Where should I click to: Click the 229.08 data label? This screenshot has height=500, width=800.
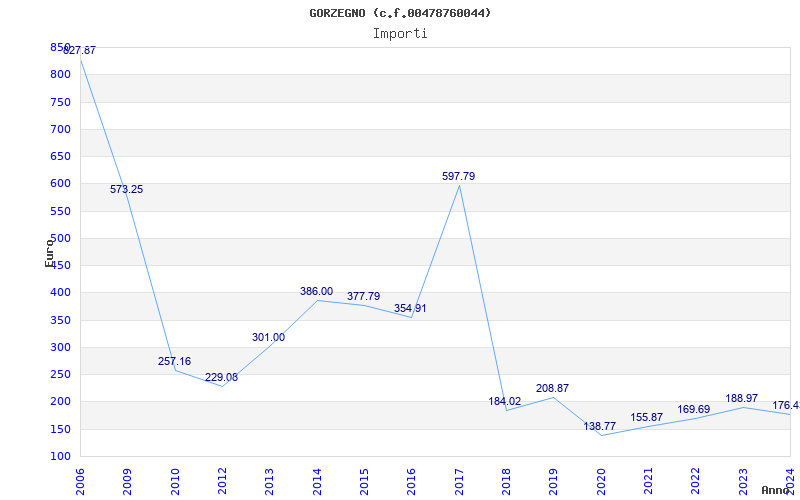point(221,378)
